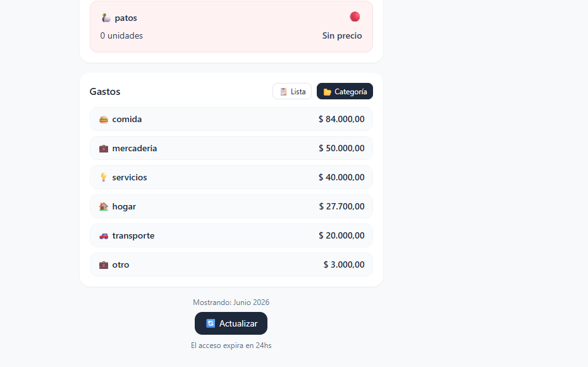Switch expenses view to Lista

click(292, 91)
